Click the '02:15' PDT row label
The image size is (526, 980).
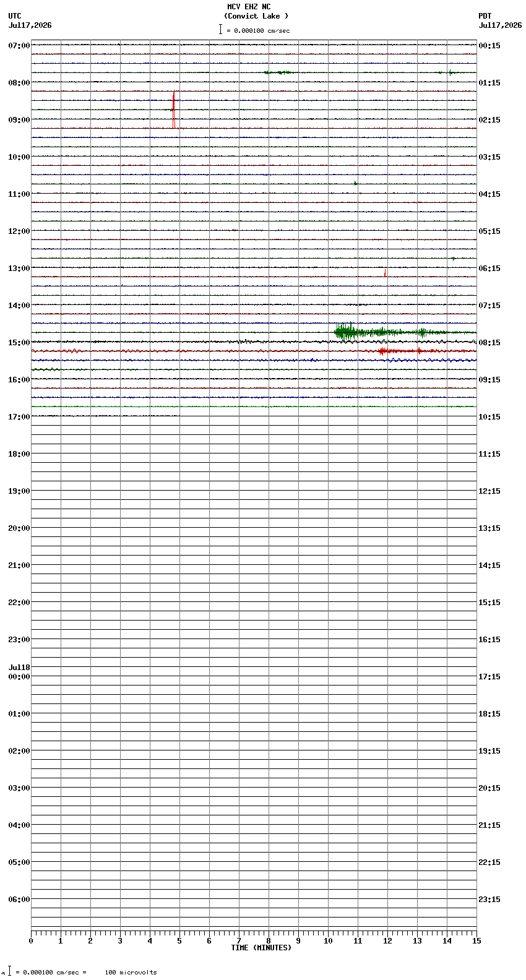pyautogui.click(x=489, y=120)
